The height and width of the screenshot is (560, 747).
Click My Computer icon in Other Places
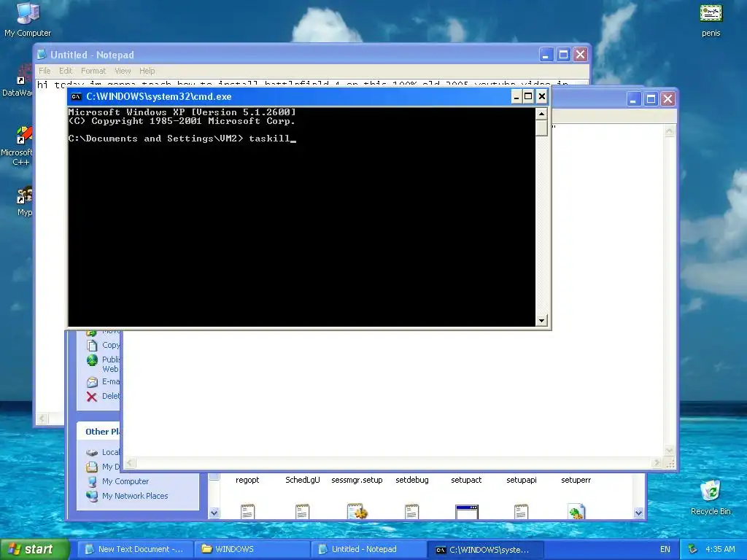[x=92, y=481]
